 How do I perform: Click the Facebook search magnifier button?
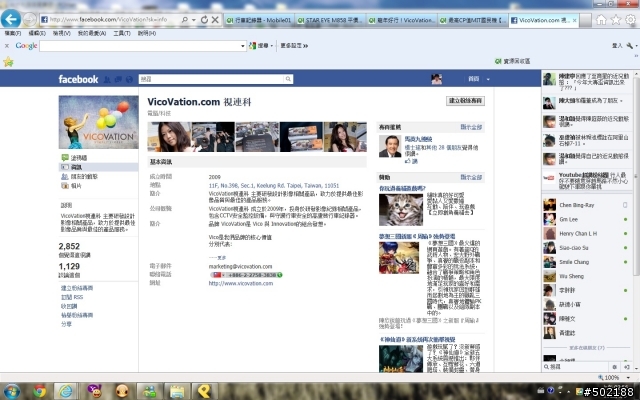(288, 79)
